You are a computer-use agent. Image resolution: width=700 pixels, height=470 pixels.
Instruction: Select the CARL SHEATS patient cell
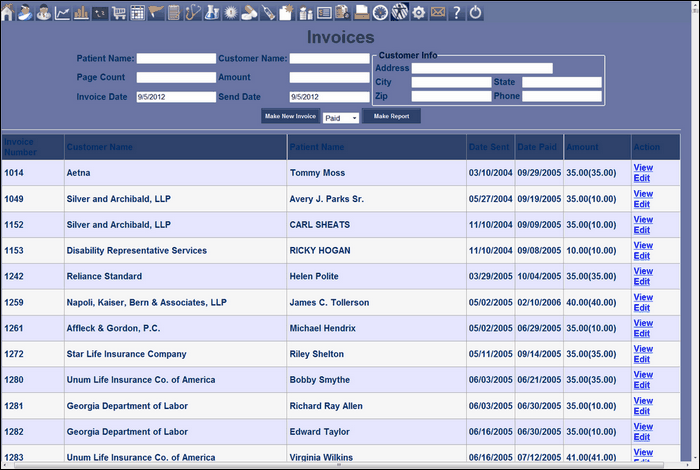click(x=376, y=225)
